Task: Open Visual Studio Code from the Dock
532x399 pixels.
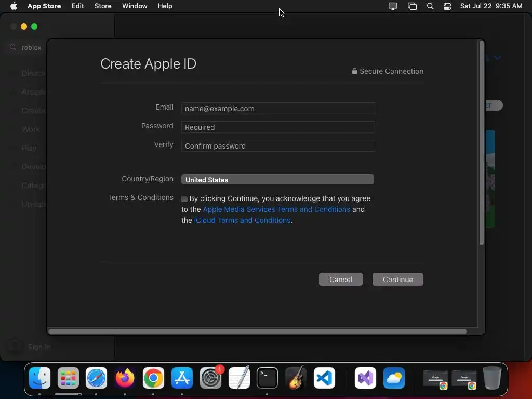Action: (324, 378)
